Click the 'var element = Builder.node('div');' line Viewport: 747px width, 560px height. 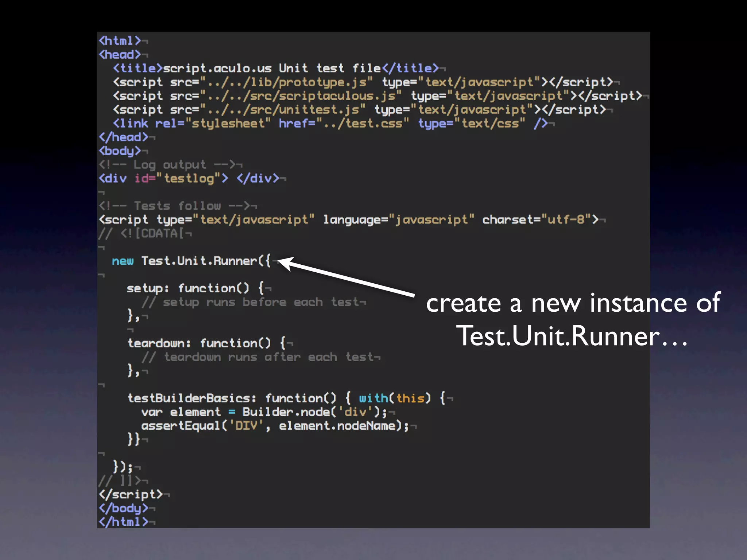[x=264, y=412]
